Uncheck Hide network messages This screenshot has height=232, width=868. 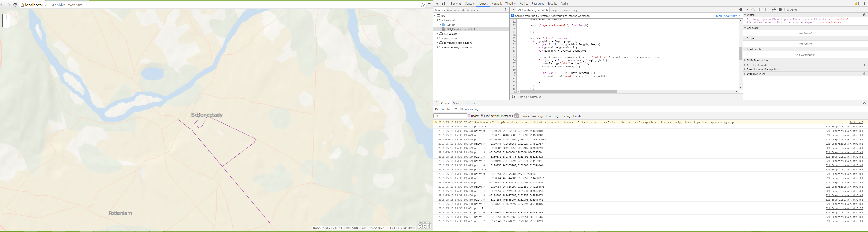click(482, 116)
